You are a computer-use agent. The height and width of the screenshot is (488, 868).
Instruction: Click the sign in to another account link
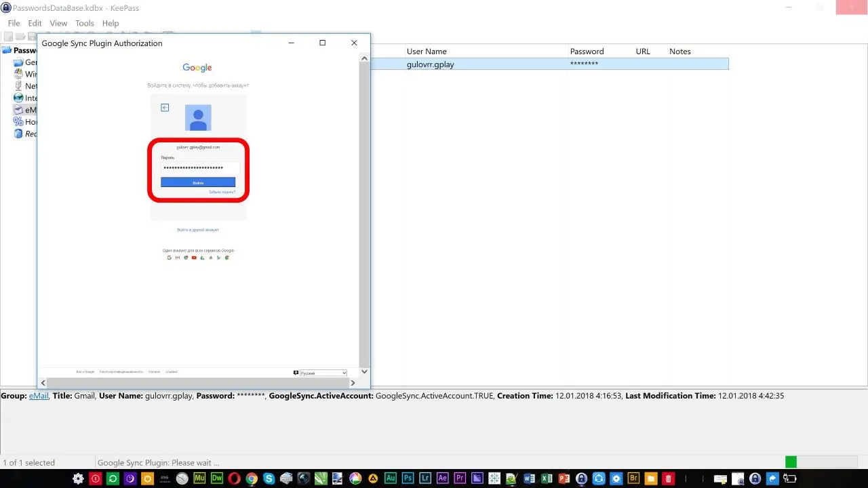pyautogui.click(x=198, y=230)
